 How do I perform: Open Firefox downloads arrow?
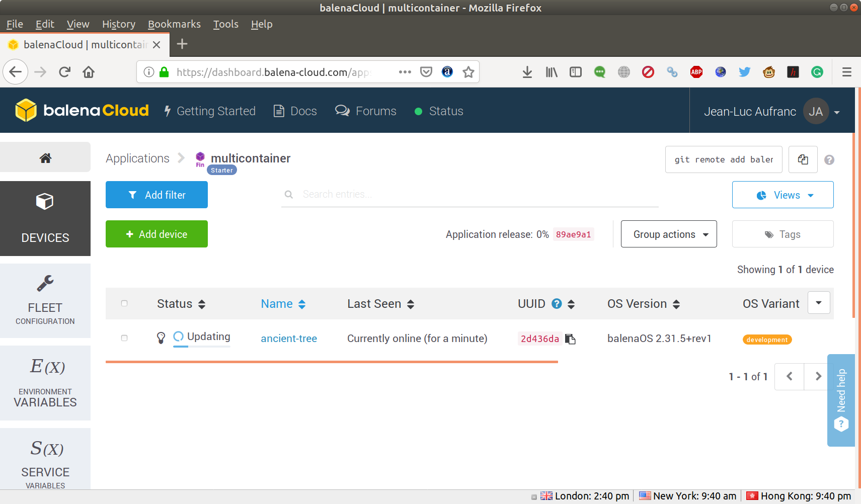coord(527,72)
